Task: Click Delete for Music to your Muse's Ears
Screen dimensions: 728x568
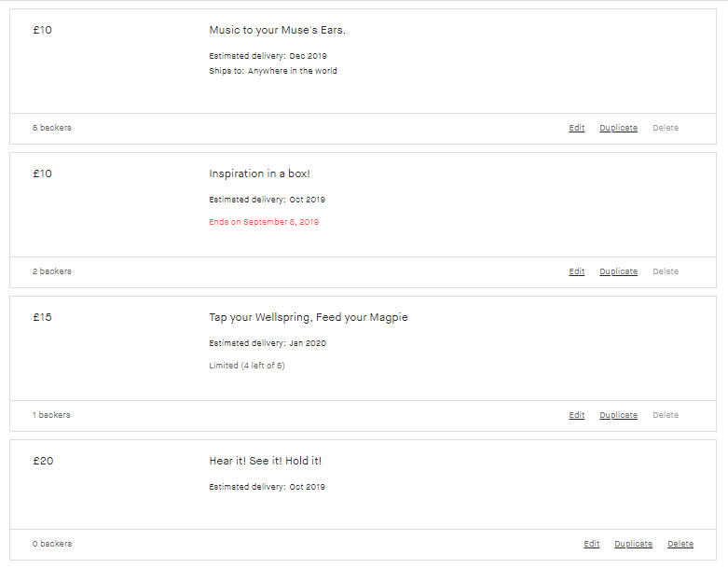Action: pos(666,128)
